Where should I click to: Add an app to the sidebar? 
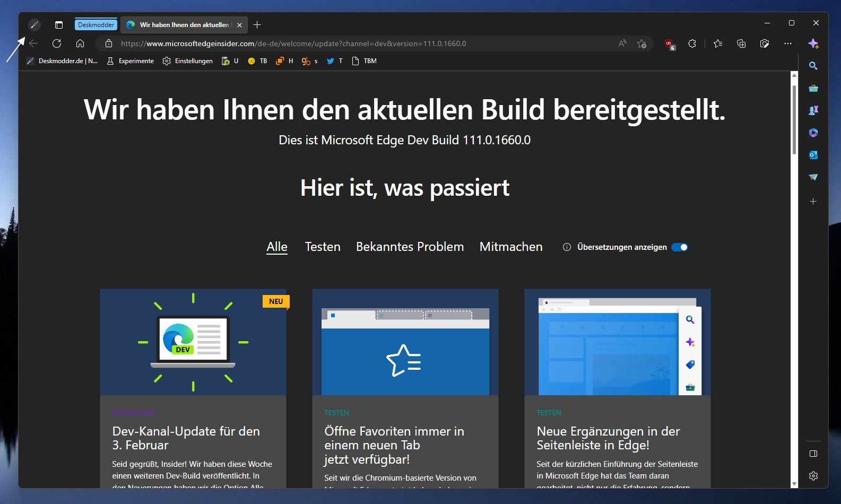(813, 202)
